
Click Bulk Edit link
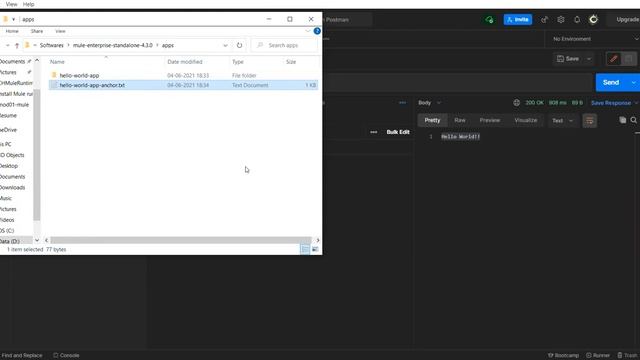(398, 132)
